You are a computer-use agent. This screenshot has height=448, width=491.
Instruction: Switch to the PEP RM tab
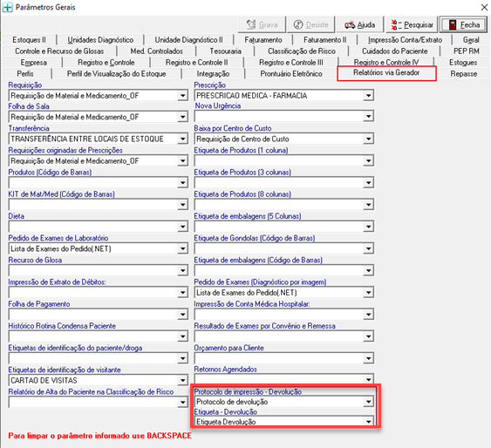click(467, 51)
